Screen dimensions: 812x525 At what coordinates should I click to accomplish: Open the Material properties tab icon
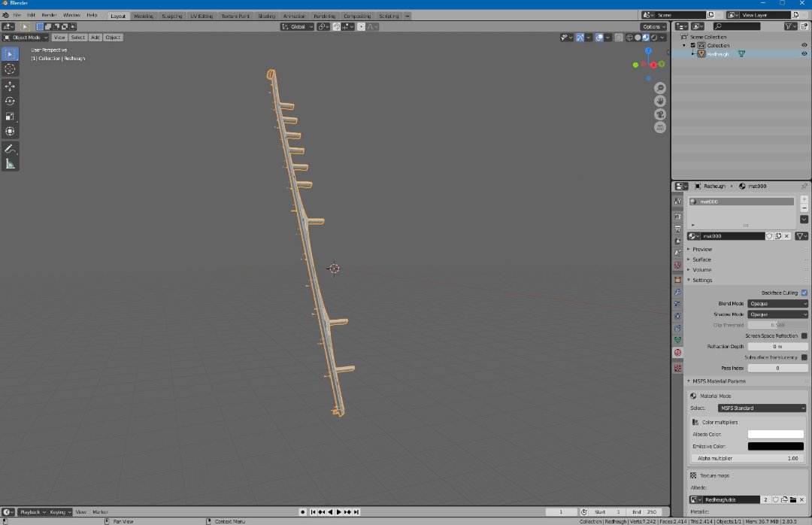coord(678,353)
